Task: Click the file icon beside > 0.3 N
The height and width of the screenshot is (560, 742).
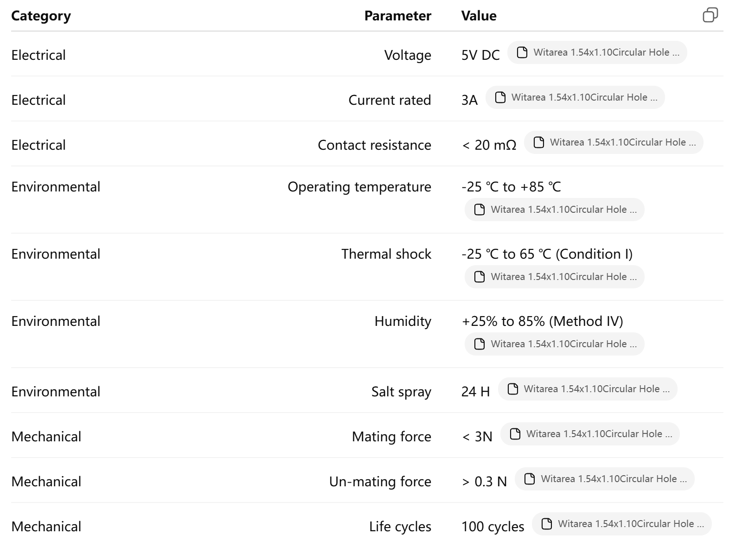Action: 530,479
